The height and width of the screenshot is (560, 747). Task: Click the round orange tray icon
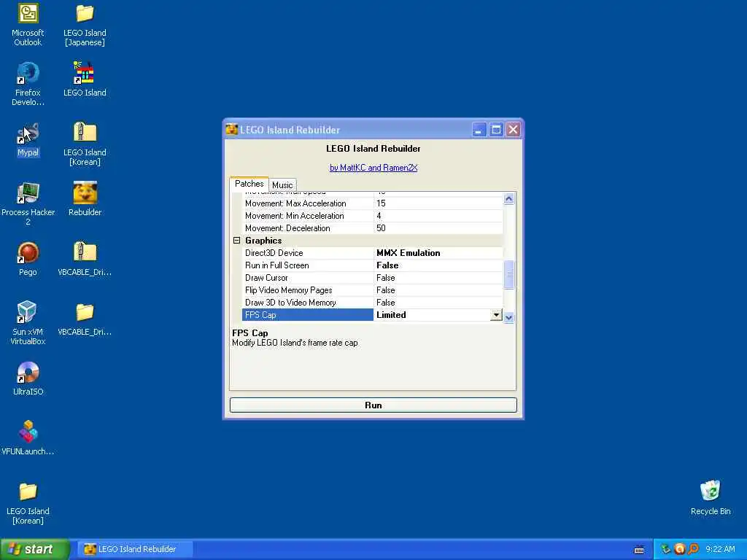coord(680,549)
